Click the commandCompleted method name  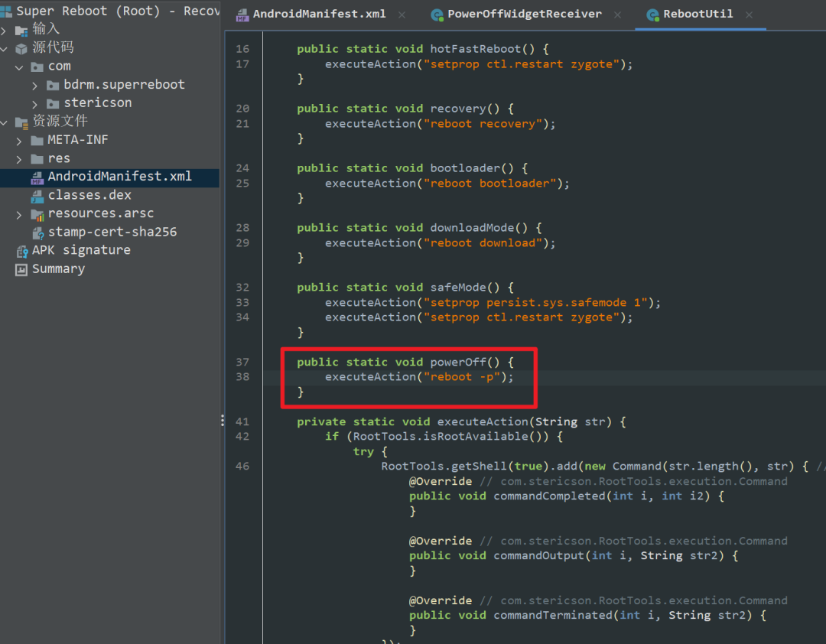pos(549,496)
